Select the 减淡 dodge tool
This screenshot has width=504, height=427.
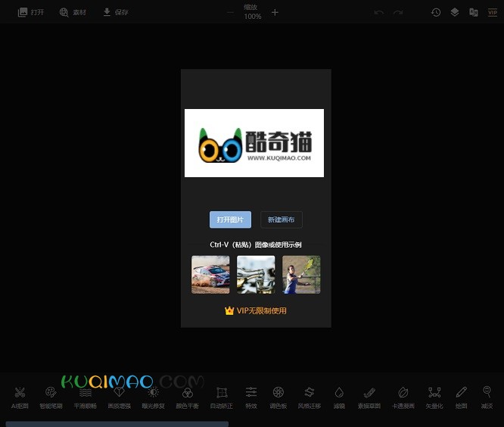487,398
